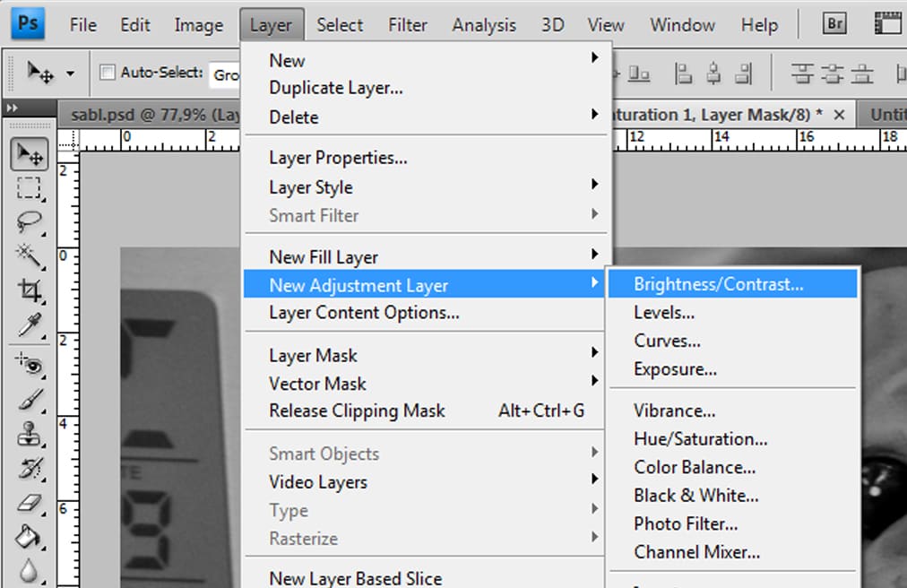This screenshot has width=907, height=588.
Task: Open the Auto-Select Group dropdown
Action: 226,74
